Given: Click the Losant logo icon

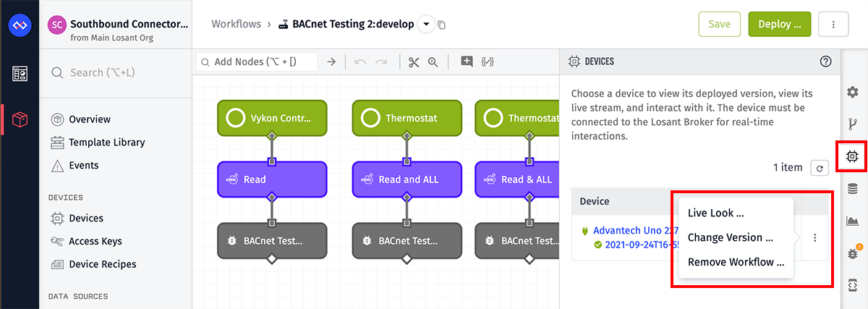Looking at the screenshot, I should [x=19, y=25].
